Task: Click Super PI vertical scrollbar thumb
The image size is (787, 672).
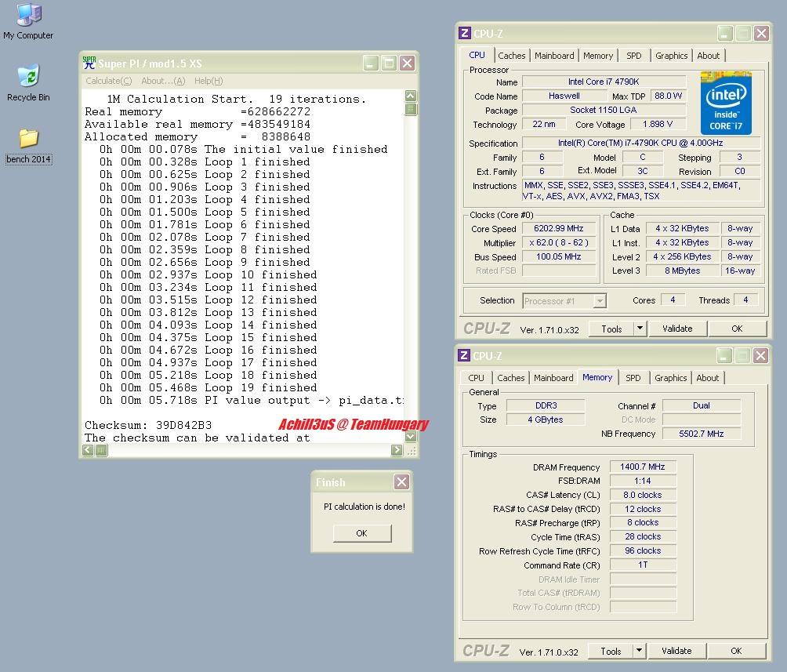Action: (411, 109)
